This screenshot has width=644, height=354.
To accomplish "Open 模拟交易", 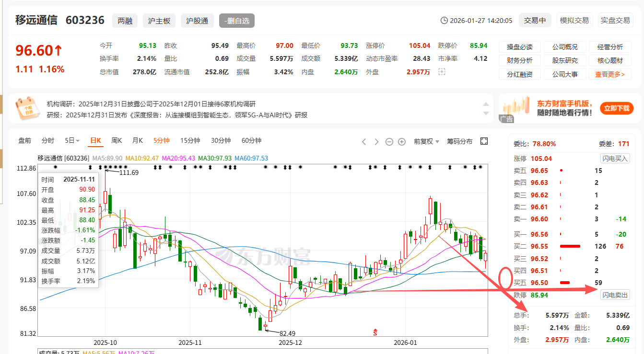I will [575, 21].
